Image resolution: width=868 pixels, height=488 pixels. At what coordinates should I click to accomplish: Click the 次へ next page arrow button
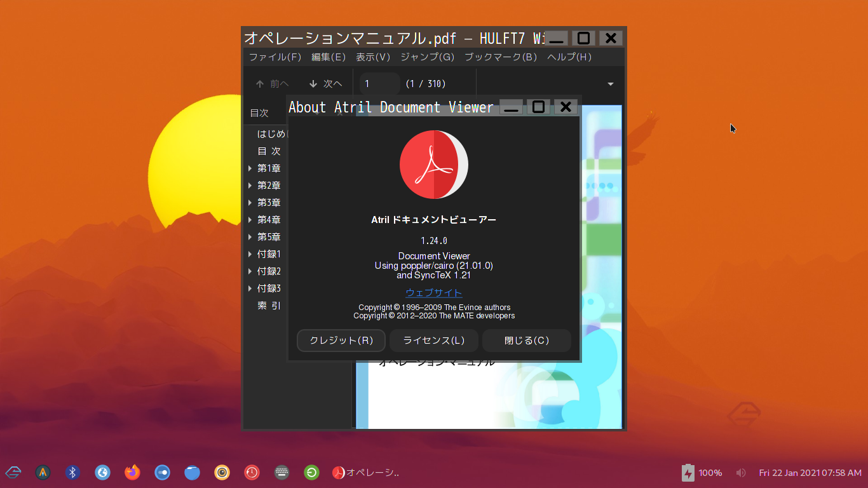(x=325, y=84)
